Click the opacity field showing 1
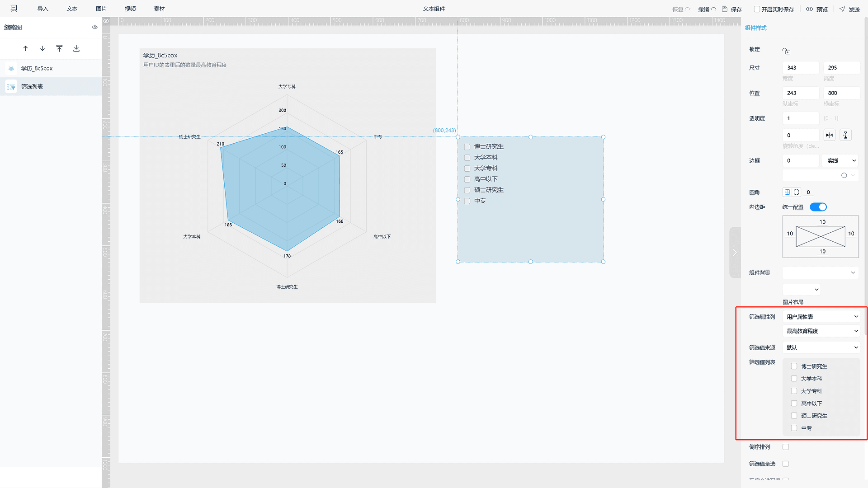Viewport: 868px width, 488px height. pyautogui.click(x=801, y=118)
